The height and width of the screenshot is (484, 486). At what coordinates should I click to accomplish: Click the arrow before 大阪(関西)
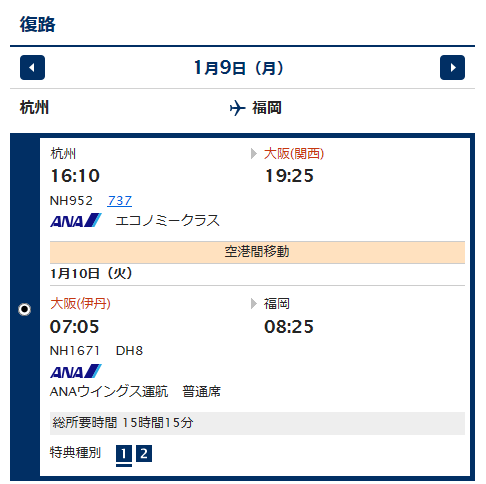(254, 154)
